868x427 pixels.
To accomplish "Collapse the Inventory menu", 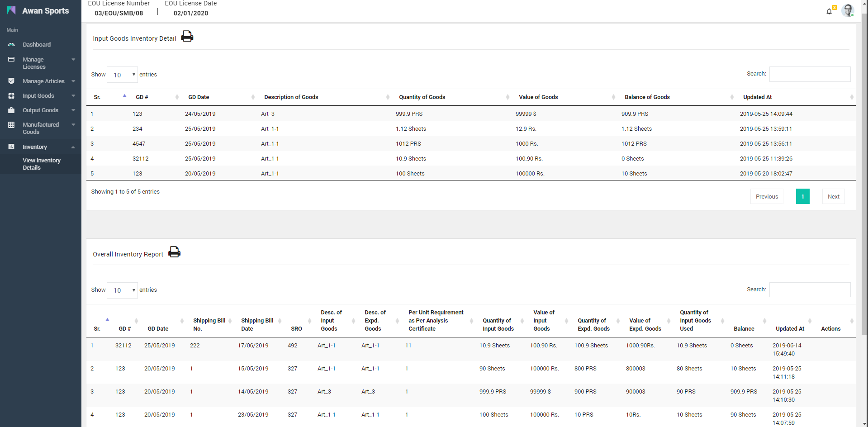I will click(x=41, y=147).
